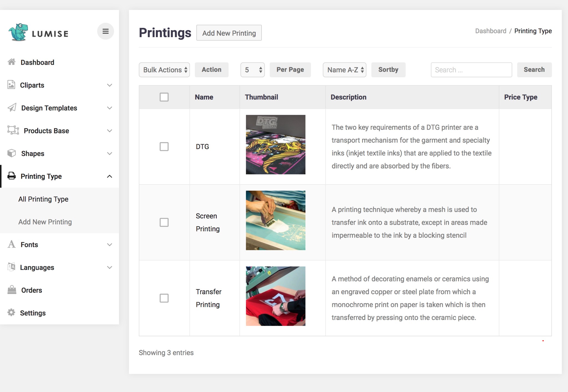The height and width of the screenshot is (392, 568).
Task: Click the Cliparts image icon
Action: (11, 85)
